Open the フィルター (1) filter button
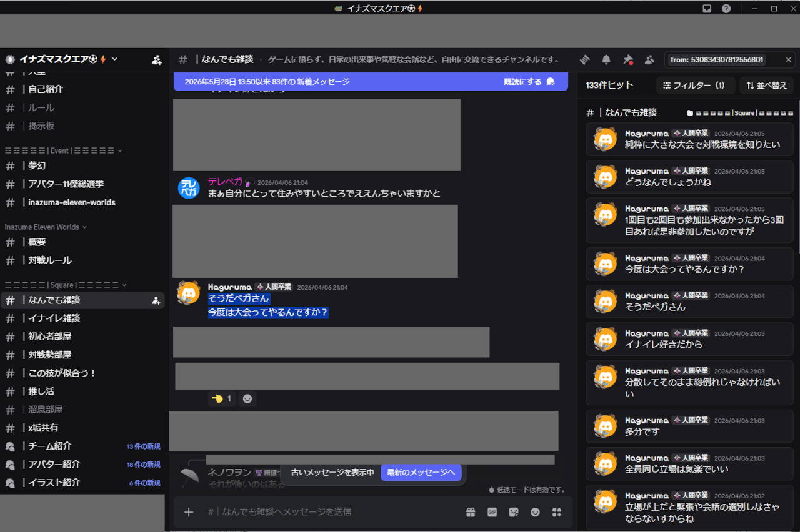This screenshot has height=532, width=800. [694, 86]
